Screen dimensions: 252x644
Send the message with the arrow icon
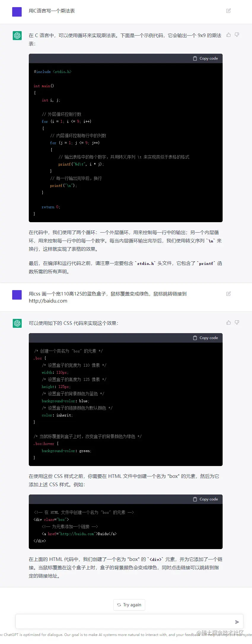click(x=237, y=622)
